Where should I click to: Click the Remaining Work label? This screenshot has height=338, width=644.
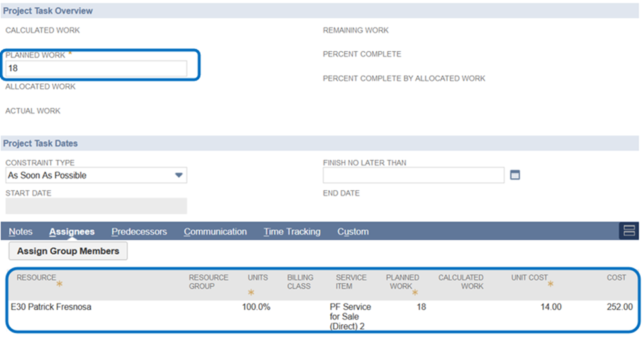click(x=355, y=30)
